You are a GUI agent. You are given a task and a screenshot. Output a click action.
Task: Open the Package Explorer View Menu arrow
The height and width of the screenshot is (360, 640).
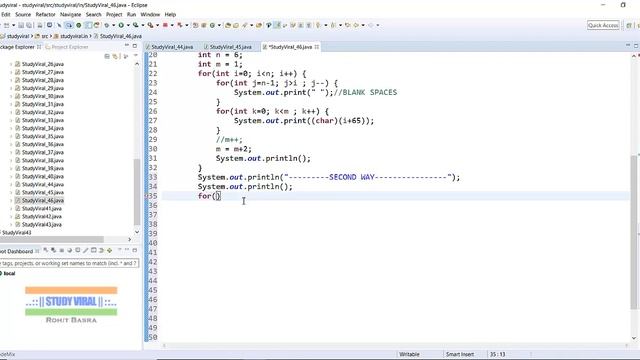pos(135,56)
